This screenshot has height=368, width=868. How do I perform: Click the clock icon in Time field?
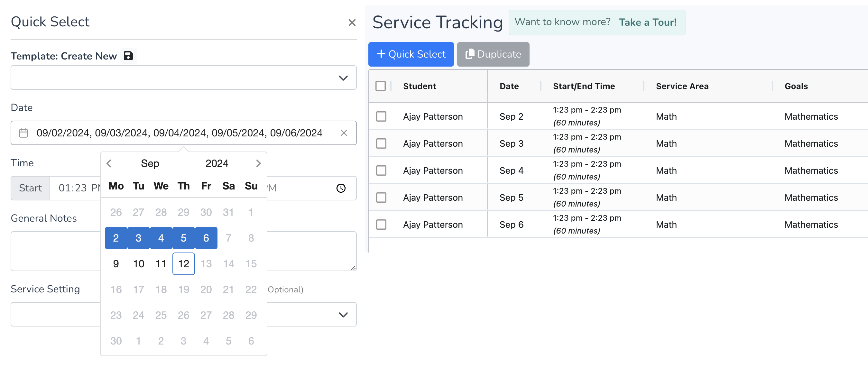(x=341, y=188)
